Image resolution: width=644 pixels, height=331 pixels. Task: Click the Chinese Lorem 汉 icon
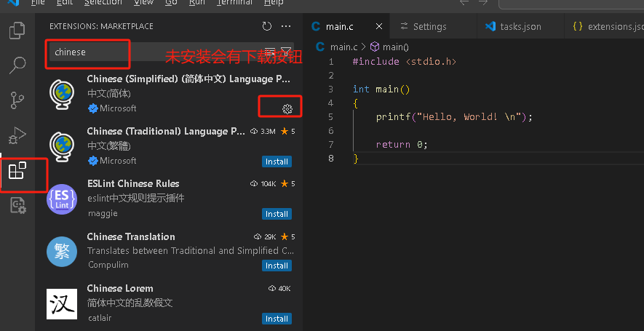[x=62, y=304]
